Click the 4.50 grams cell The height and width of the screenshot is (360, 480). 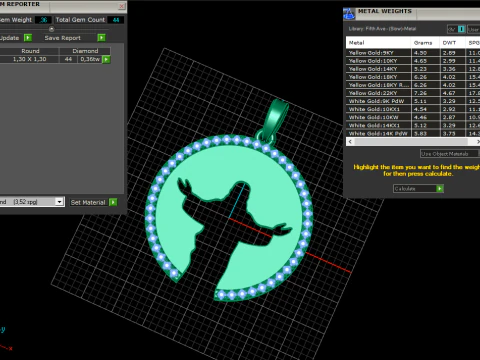click(426, 53)
